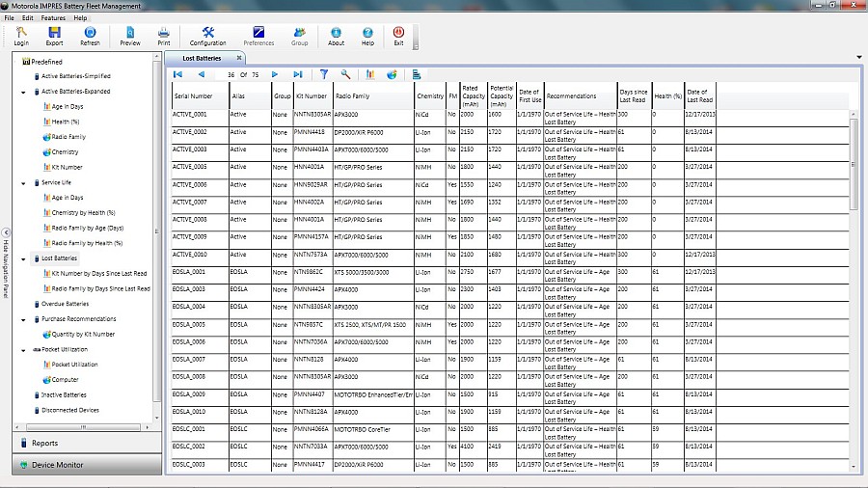Jump to last report page
This screenshot has width=868, height=488.
point(298,74)
